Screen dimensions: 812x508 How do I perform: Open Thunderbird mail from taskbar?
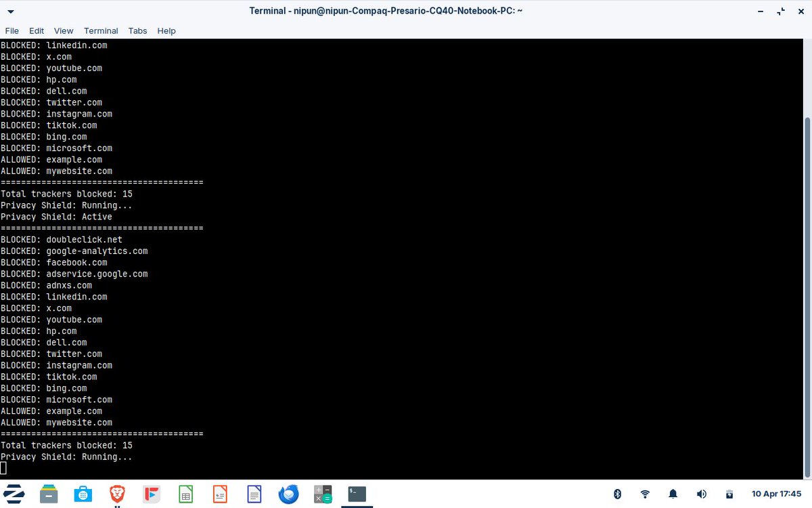click(288, 494)
